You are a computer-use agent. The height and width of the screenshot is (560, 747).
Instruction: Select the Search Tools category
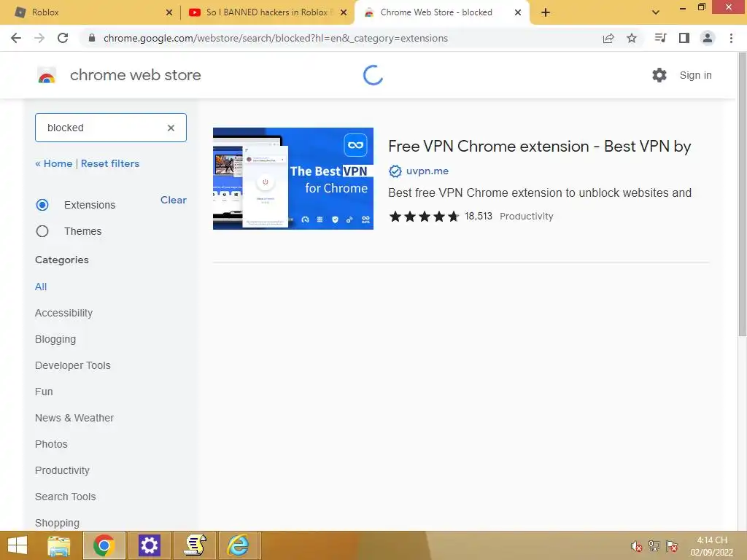(x=65, y=496)
